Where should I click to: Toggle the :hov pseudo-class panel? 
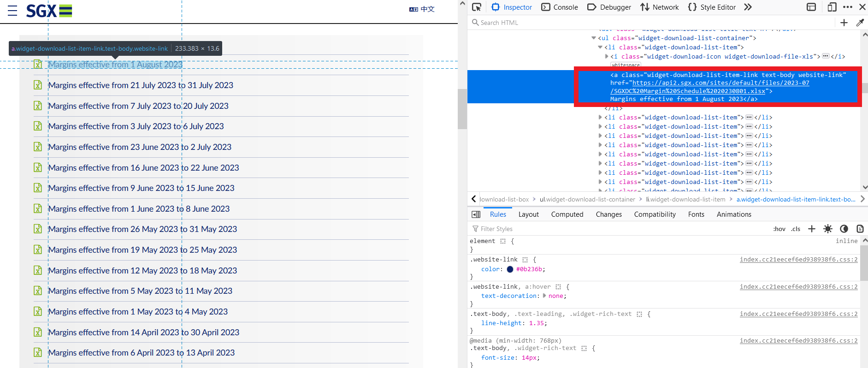(x=779, y=229)
